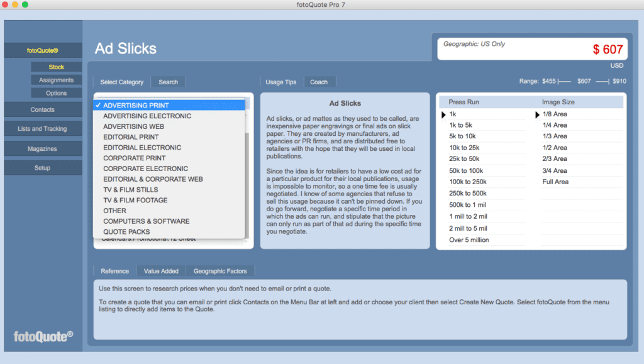Choose TV & FILM STILLS category
Image resolution: width=644 pixels, height=364 pixels.
tap(169, 190)
